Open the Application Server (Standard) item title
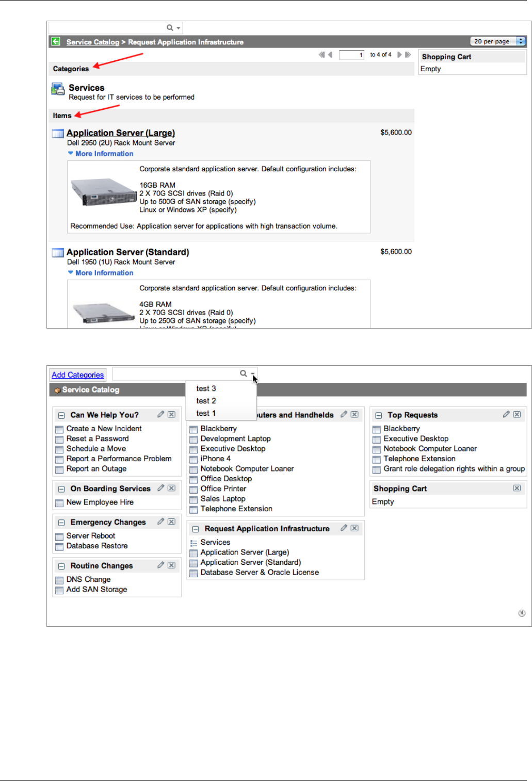The image size is (532, 781). 128,252
